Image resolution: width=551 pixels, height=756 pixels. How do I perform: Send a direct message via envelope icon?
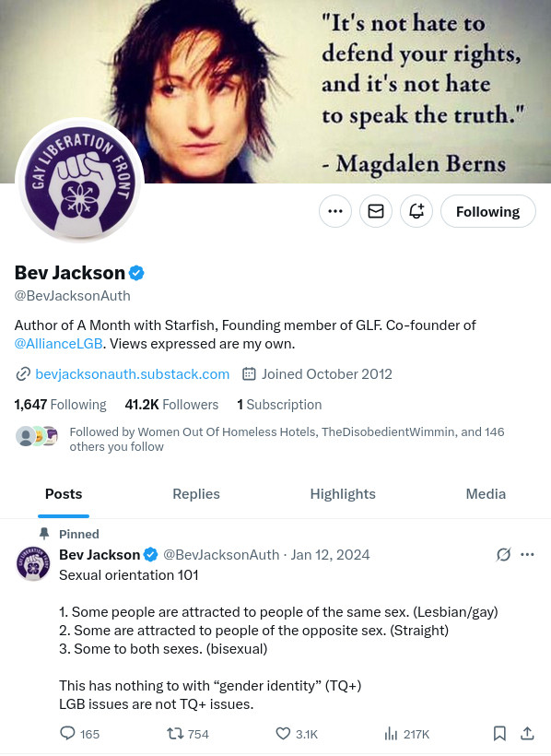[x=376, y=211]
